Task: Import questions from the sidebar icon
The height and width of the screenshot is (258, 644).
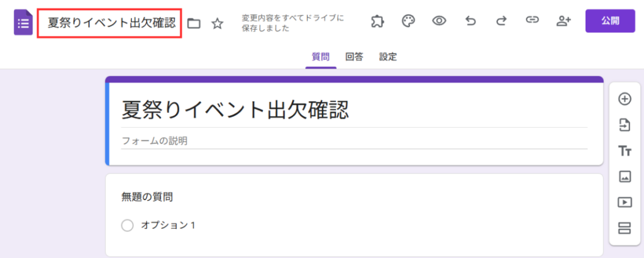Action: [625, 125]
